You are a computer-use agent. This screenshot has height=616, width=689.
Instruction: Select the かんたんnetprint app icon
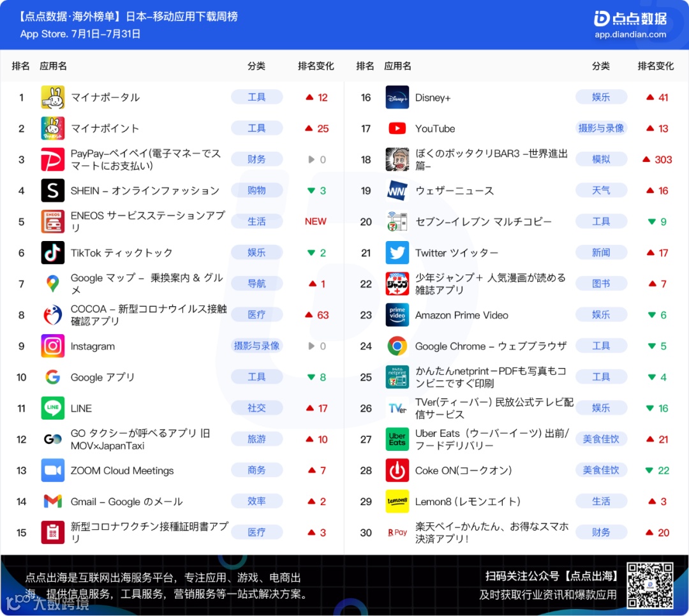tap(397, 377)
